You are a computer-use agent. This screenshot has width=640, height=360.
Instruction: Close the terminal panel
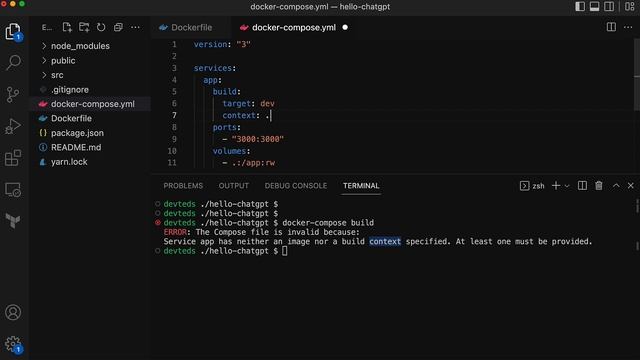click(x=631, y=186)
